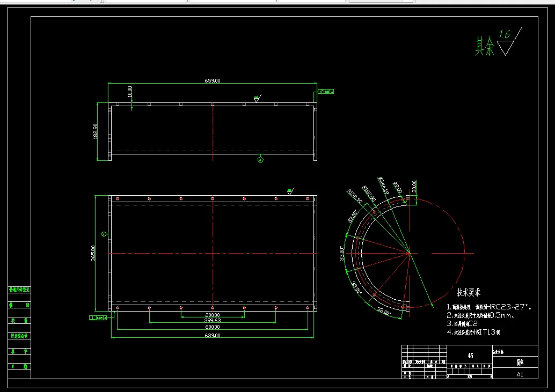Click the R152.90 radius dimension
This screenshot has width=555, height=392.
[355, 196]
